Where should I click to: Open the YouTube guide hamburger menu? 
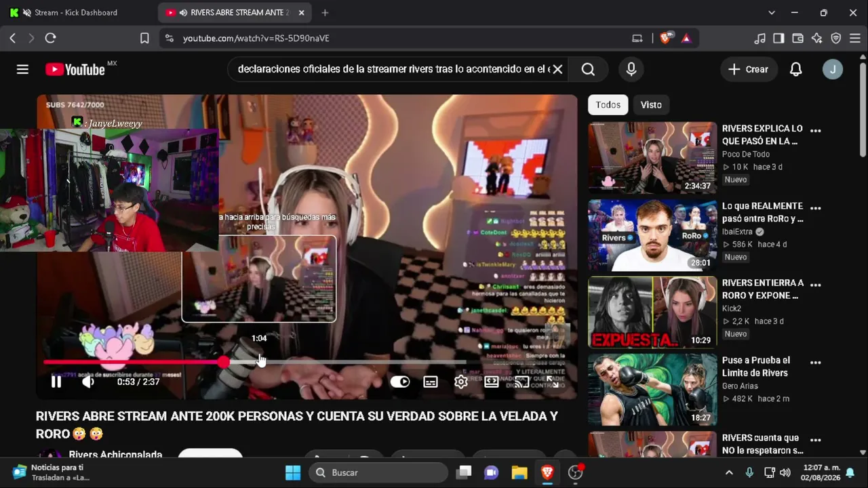point(22,69)
